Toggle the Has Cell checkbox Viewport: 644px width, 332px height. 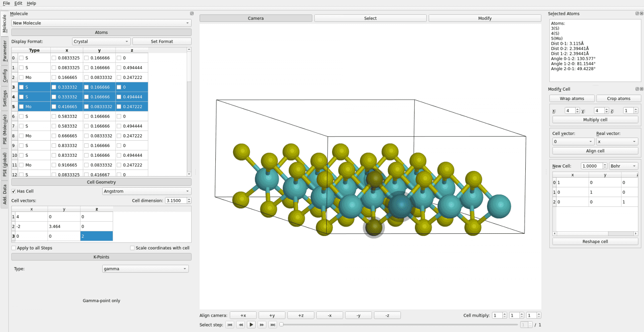pos(14,191)
